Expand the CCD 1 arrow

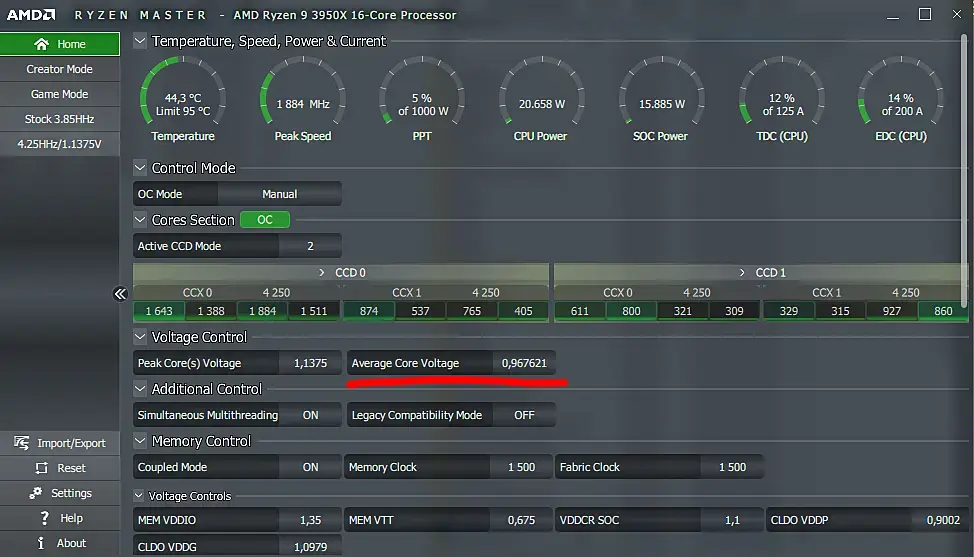click(x=742, y=273)
